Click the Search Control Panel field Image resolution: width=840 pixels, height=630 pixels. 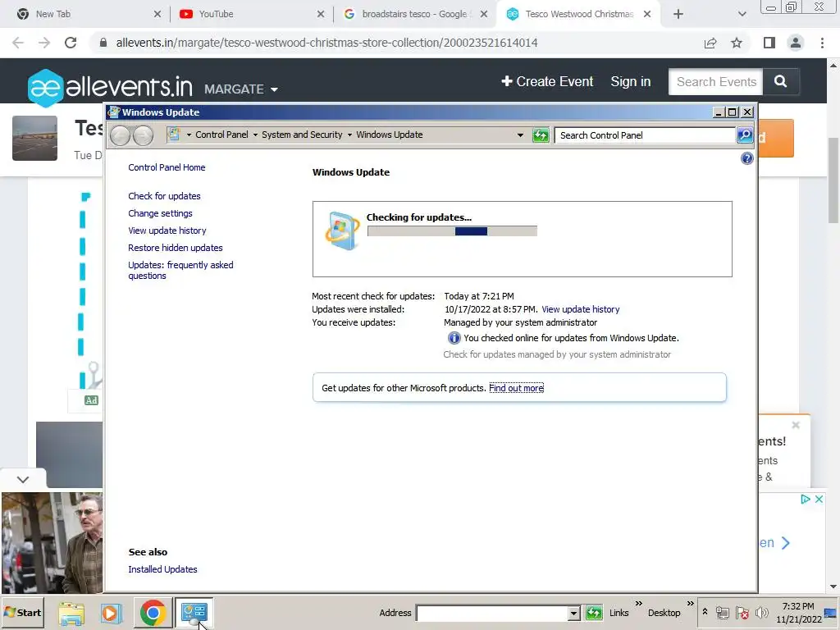645,135
